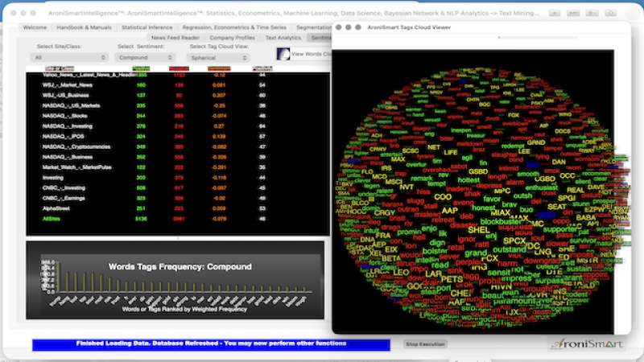Image resolution: width=644 pixels, height=362 pixels.
Task: Select the News Feed Reader sub-tab
Action: click(x=175, y=38)
